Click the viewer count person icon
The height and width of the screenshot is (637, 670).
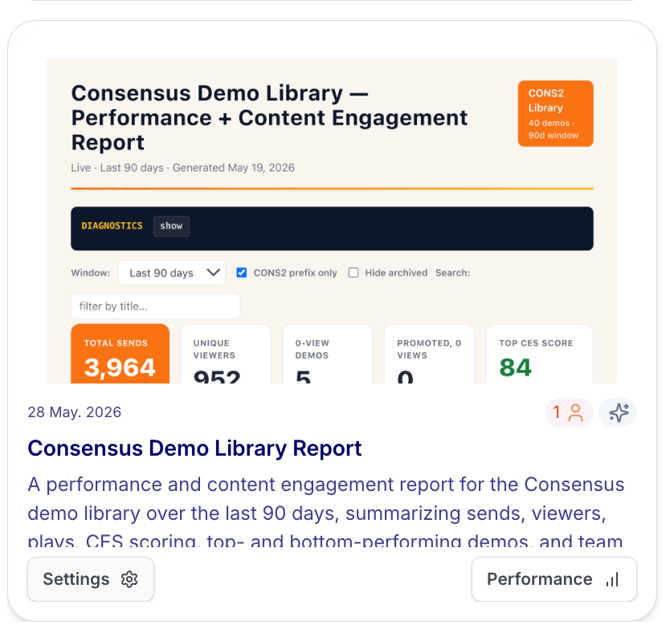[x=576, y=413]
